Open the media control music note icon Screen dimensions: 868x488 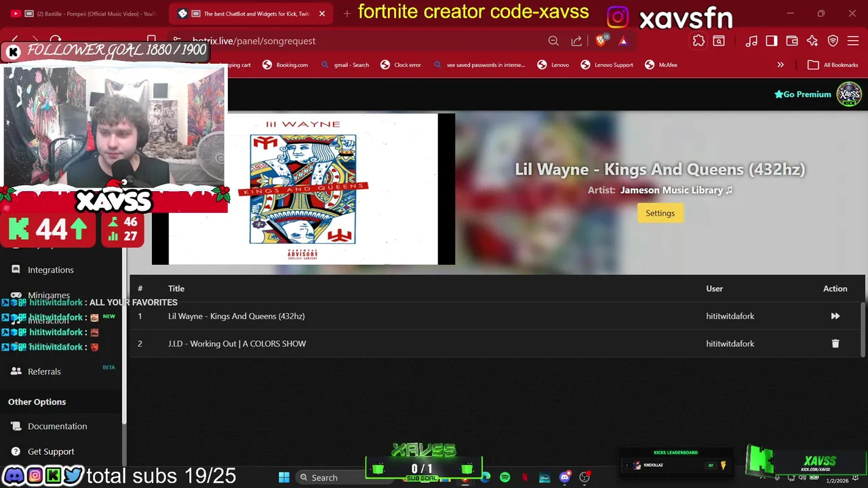(751, 41)
